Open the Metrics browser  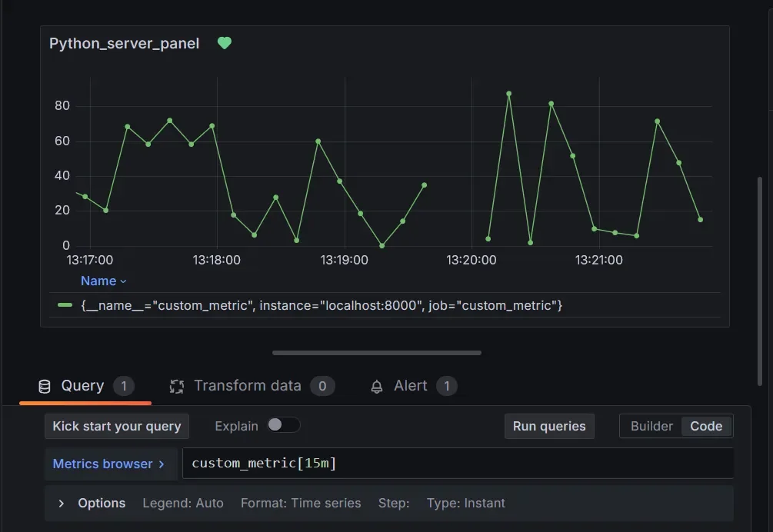109,464
